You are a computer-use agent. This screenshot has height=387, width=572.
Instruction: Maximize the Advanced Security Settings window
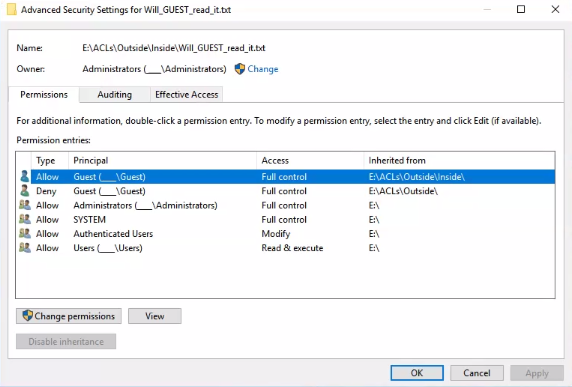[x=521, y=9]
